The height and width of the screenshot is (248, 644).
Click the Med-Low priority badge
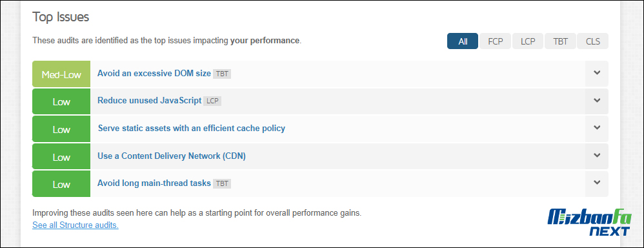tap(61, 74)
